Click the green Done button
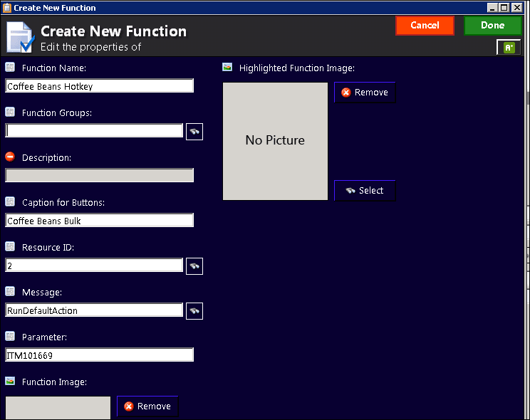This screenshot has height=420, width=530. [x=492, y=26]
